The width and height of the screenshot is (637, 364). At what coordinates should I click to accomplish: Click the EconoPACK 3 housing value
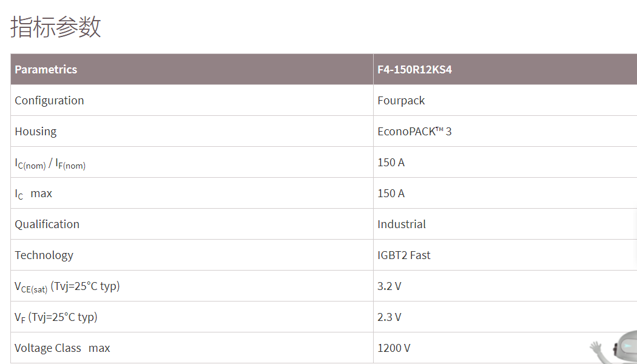pos(414,131)
